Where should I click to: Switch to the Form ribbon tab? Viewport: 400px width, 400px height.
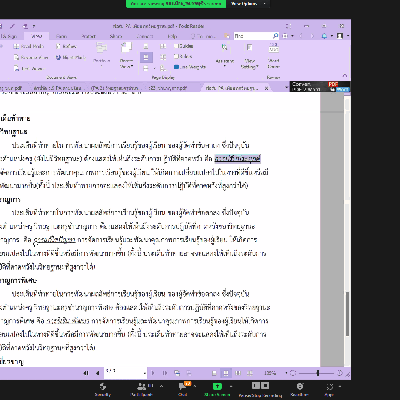pos(61,36)
